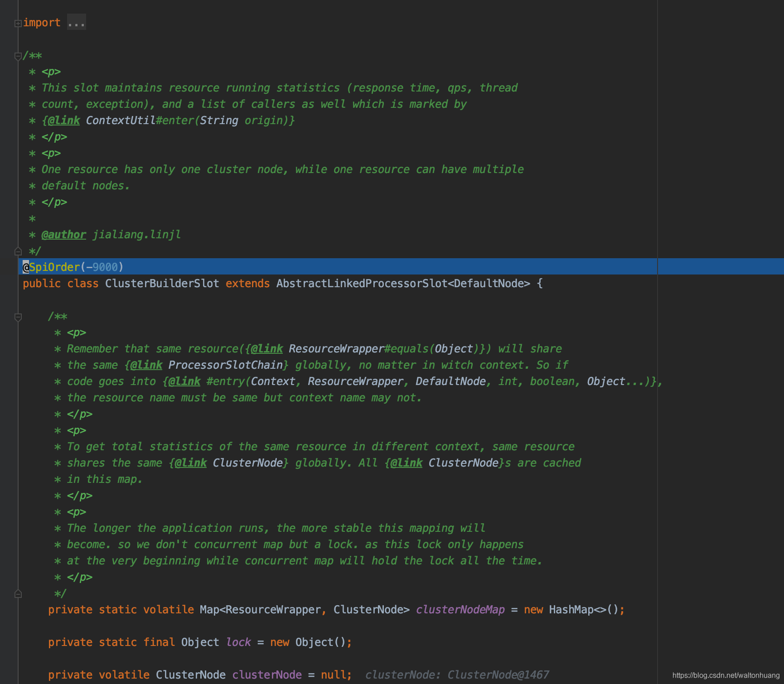The width and height of the screenshot is (784, 684).
Task: Click ResourceWrapper in the equals link
Action: pos(336,349)
